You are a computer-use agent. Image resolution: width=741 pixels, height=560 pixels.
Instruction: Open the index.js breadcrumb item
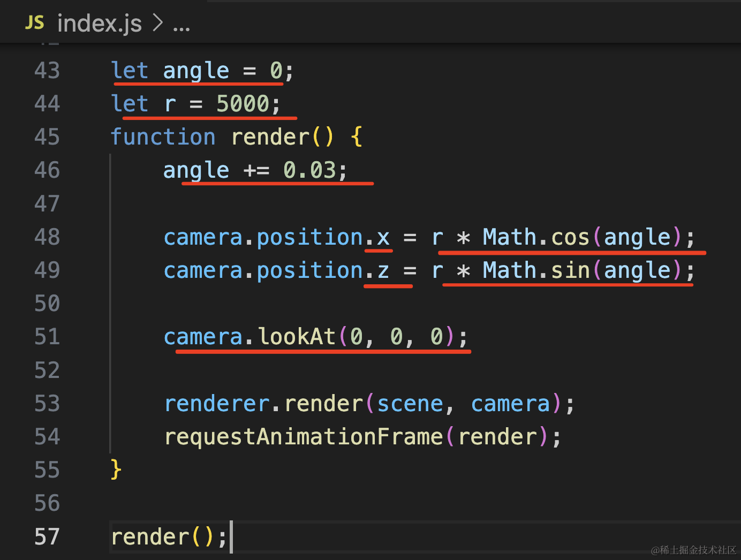[x=100, y=24]
